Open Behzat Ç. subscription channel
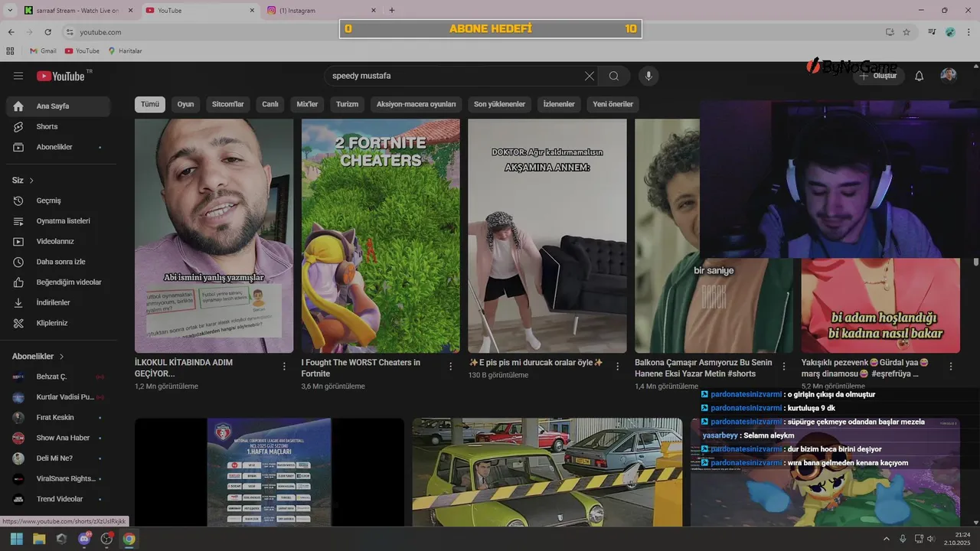The image size is (980, 551). (58, 377)
